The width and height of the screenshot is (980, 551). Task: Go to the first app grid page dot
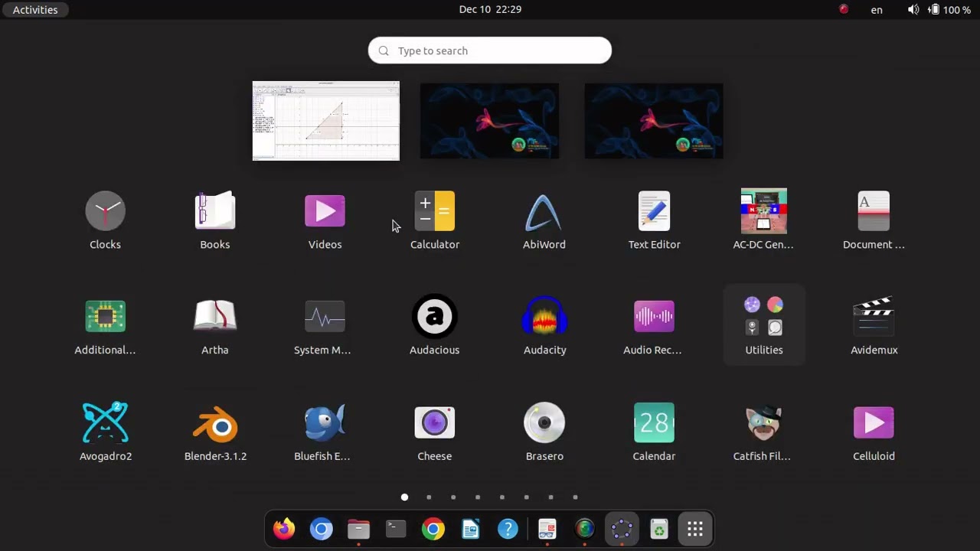(404, 497)
